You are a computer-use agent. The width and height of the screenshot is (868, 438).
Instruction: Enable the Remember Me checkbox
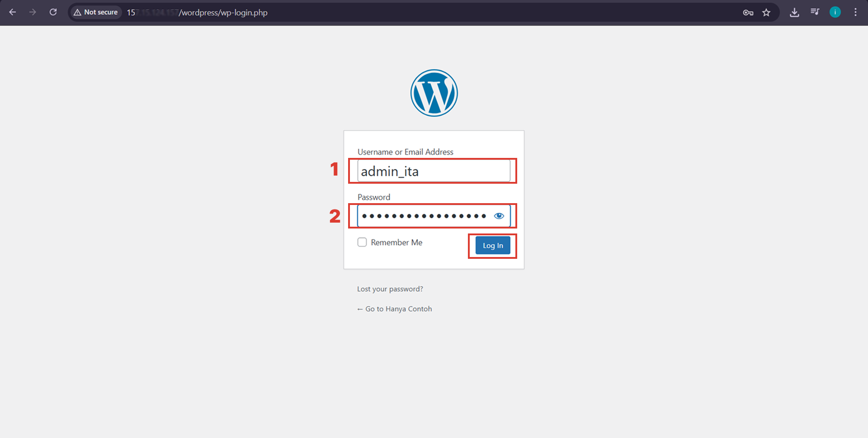(362, 242)
